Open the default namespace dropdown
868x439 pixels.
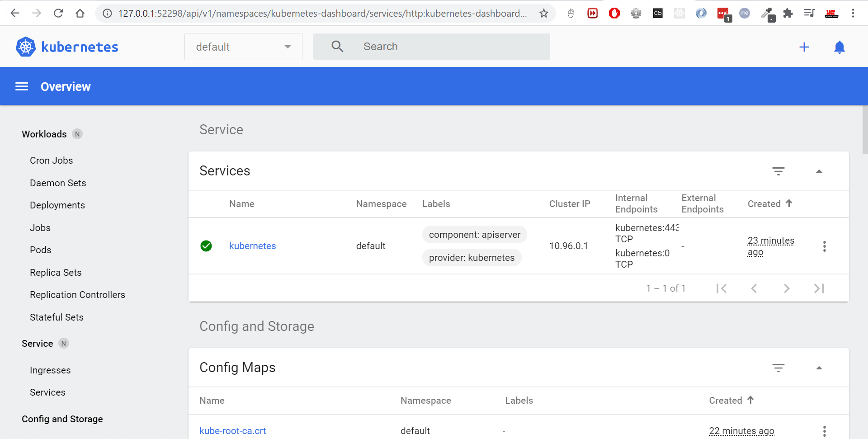click(x=243, y=47)
